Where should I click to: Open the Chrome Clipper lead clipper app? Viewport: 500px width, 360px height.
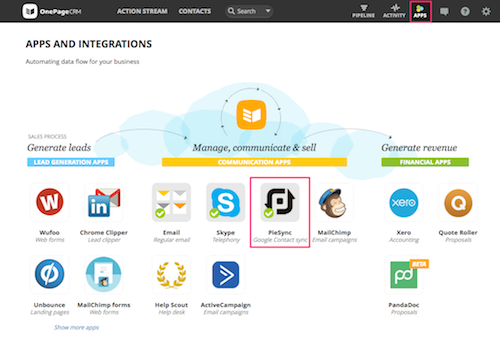pyautogui.click(x=104, y=202)
